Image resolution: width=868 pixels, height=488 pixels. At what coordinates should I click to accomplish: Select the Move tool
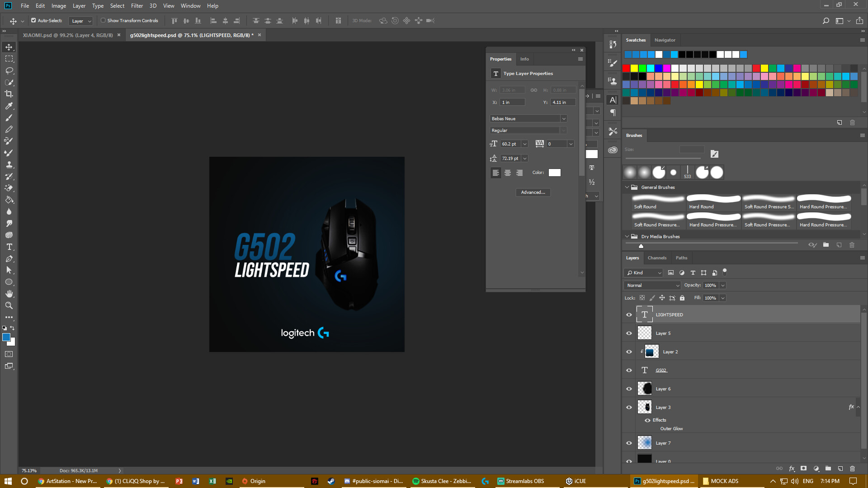(9, 47)
